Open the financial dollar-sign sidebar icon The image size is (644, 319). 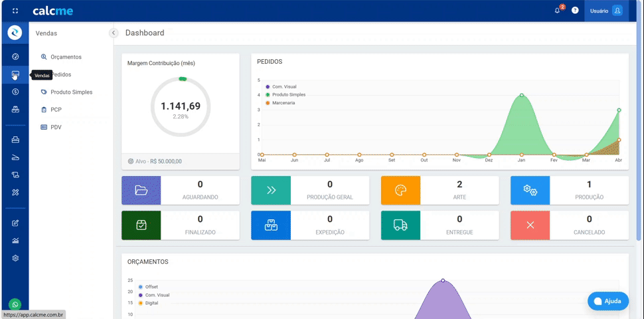(15, 92)
